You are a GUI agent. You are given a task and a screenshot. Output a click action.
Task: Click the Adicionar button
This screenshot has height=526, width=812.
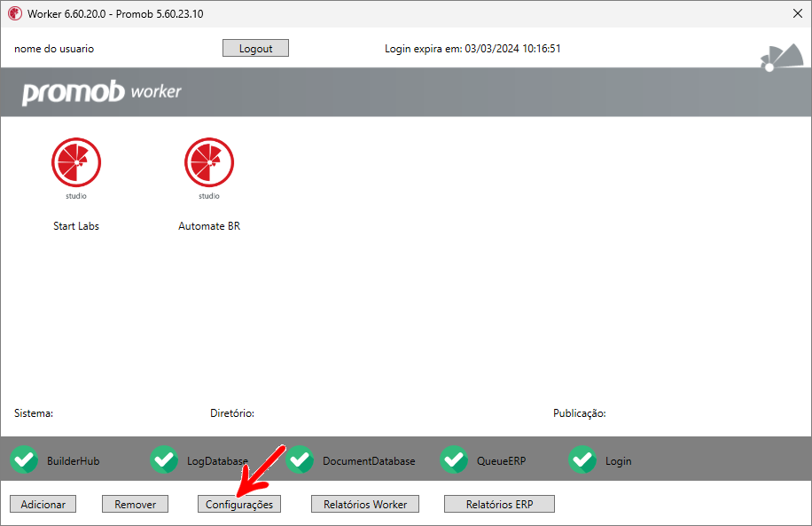(x=43, y=504)
